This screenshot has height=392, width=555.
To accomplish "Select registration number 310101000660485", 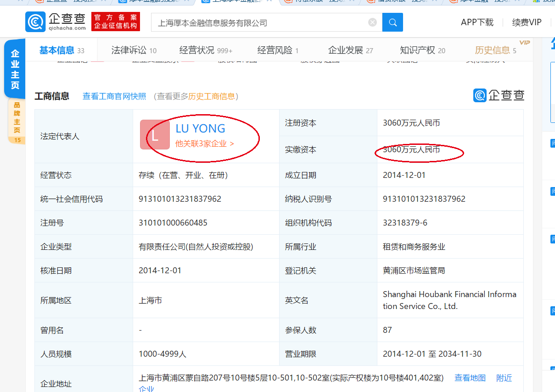I will (x=173, y=223).
